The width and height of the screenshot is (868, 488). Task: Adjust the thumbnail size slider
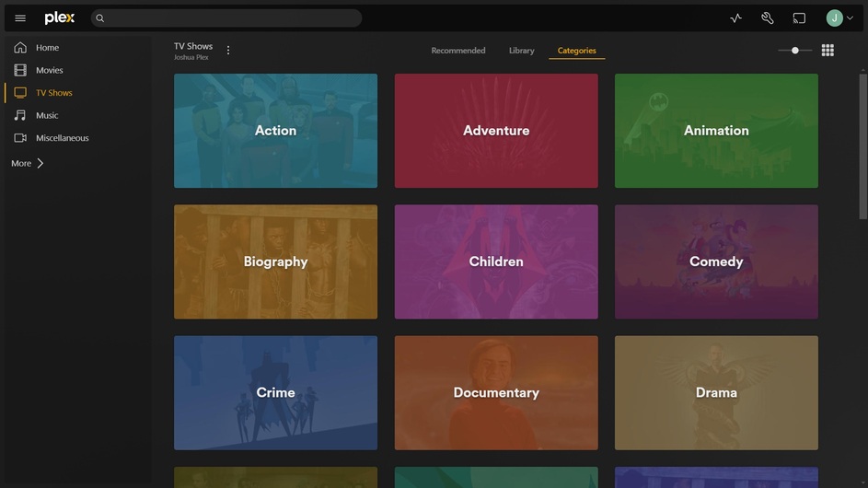(795, 51)
